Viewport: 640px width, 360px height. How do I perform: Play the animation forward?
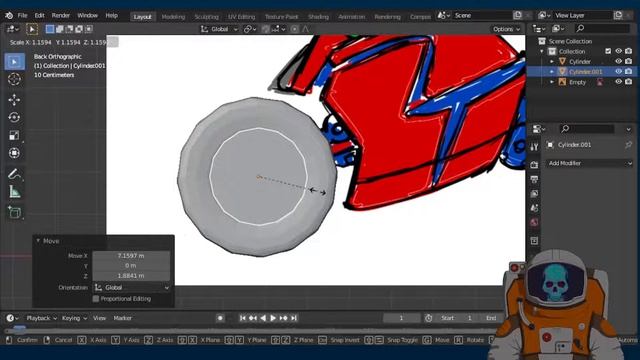point(273,318)
